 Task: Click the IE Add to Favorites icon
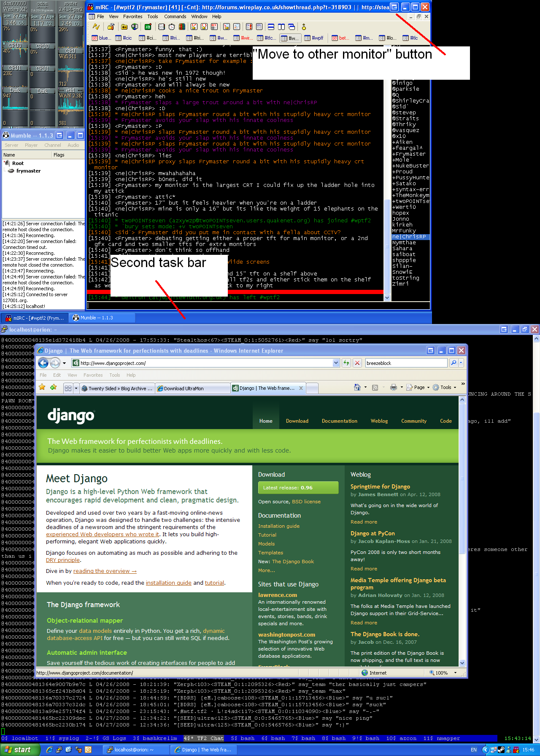tap(53, 387)
